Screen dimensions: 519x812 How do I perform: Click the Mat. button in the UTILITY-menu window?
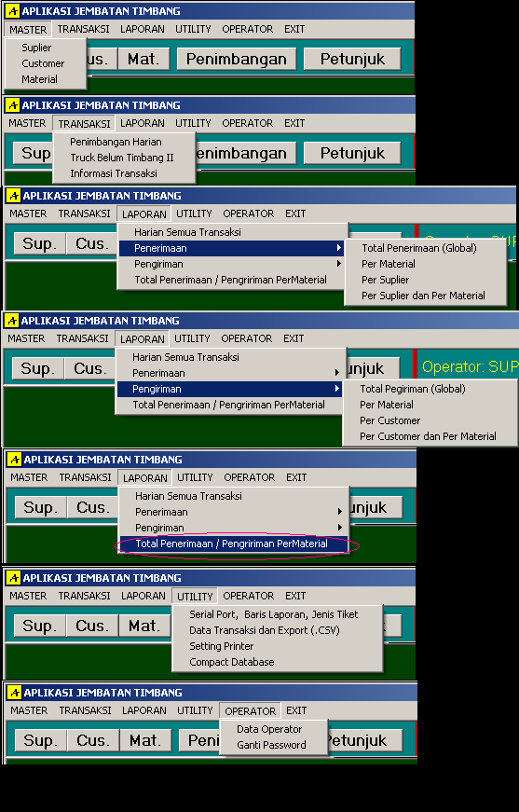[x=144, y=626]
